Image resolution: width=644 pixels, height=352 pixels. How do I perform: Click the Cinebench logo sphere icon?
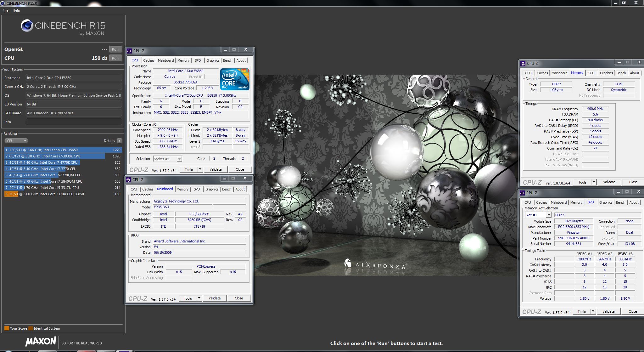pos(27,26)
